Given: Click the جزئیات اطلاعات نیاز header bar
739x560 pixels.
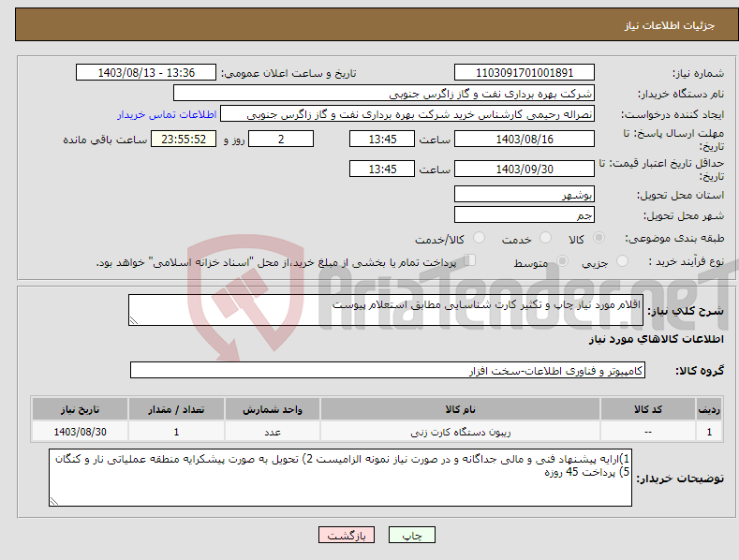Looking at the screenshot, I should [x=377, y=24].
